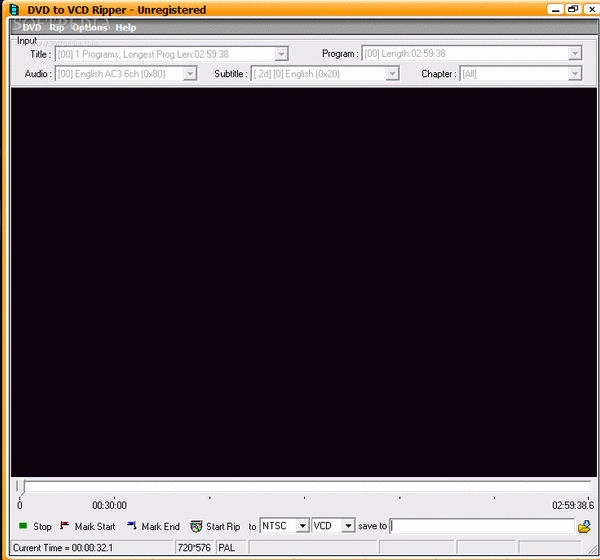
Task: Click the Mark End flag icon
Action: pos(132,526)
